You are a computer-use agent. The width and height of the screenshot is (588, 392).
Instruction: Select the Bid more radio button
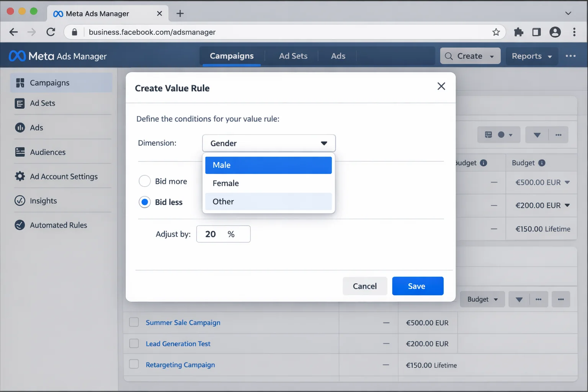[x=145, y=181]
